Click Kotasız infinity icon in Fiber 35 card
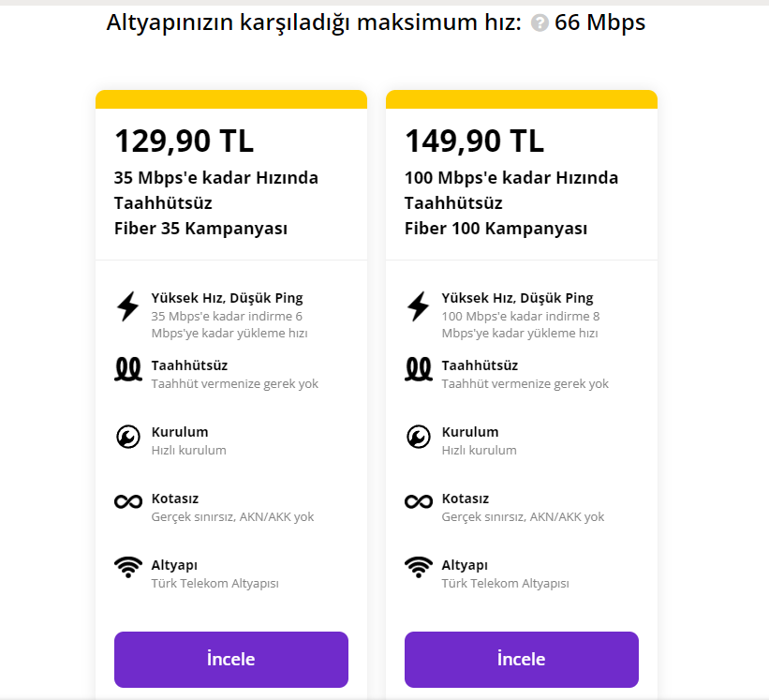769x700 pixels. (x=128, y=501)
